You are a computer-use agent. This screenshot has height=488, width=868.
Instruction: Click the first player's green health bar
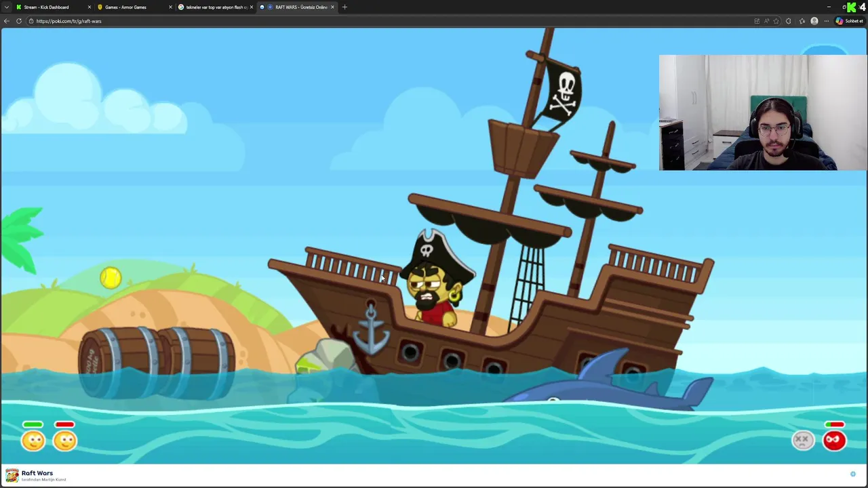click(33, 425)
